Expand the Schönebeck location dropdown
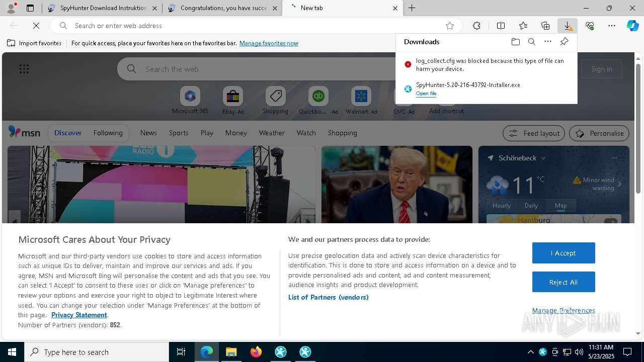 pyautogui.click(x=543, y=158)
